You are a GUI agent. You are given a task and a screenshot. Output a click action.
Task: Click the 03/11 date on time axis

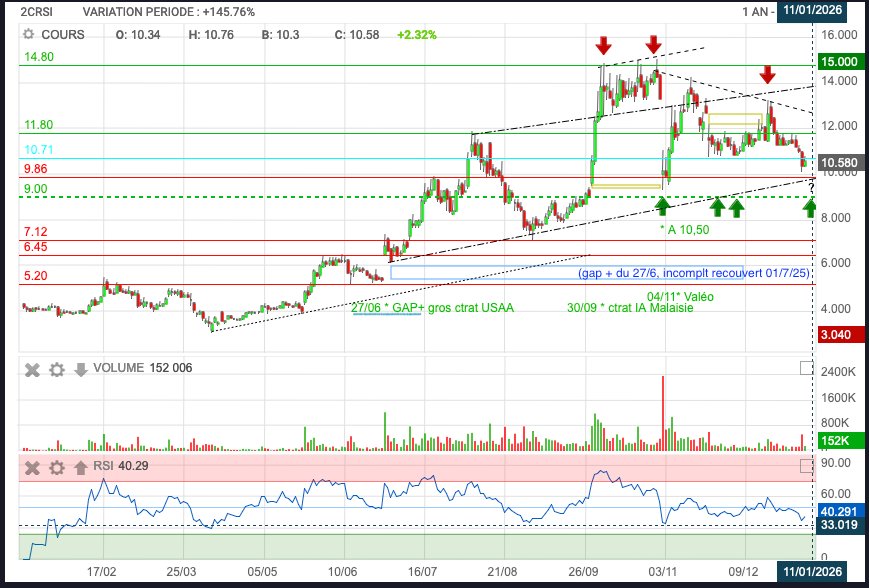tap(663, 571)
